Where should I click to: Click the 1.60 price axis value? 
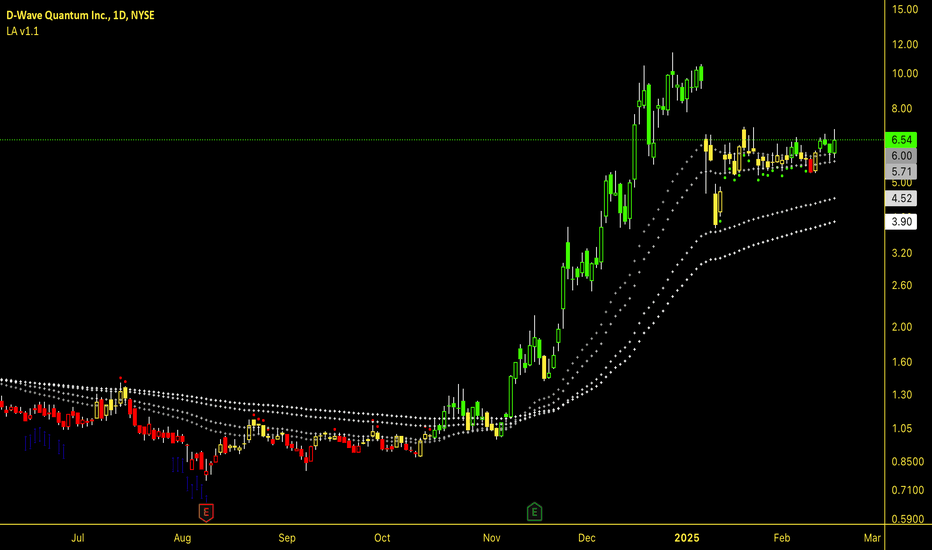(901, 362)
